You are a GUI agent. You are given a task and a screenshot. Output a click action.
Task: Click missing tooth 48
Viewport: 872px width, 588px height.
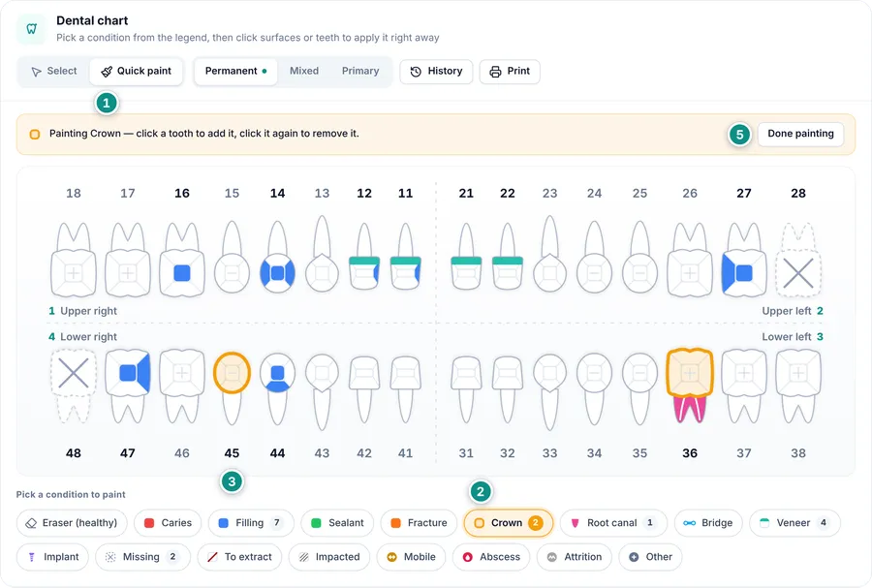74,386
